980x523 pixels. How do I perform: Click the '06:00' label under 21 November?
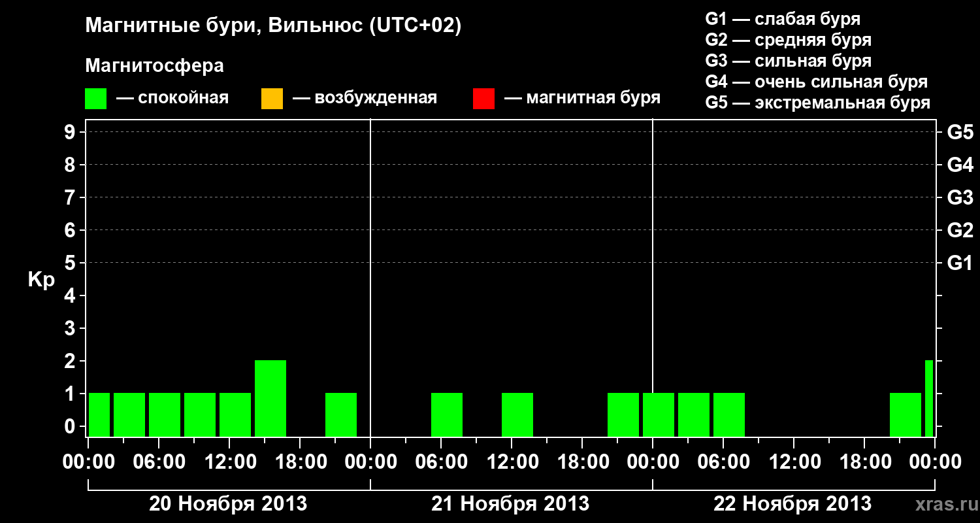pos(442,462)
